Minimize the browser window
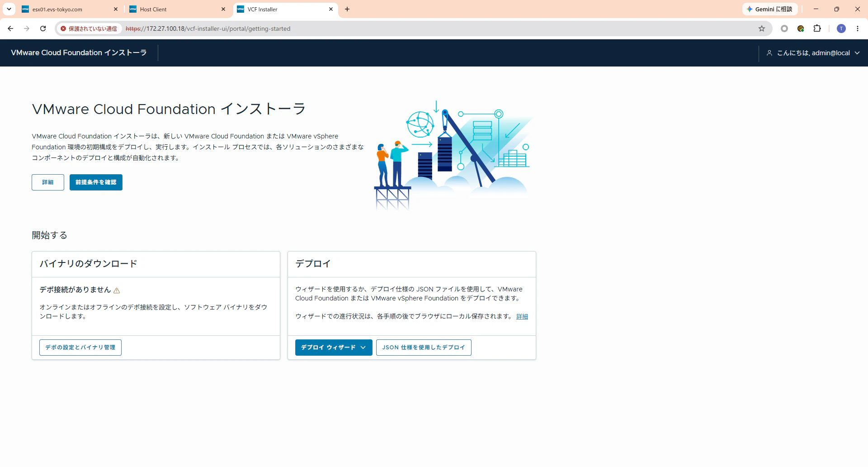 [x=816, y=9]
